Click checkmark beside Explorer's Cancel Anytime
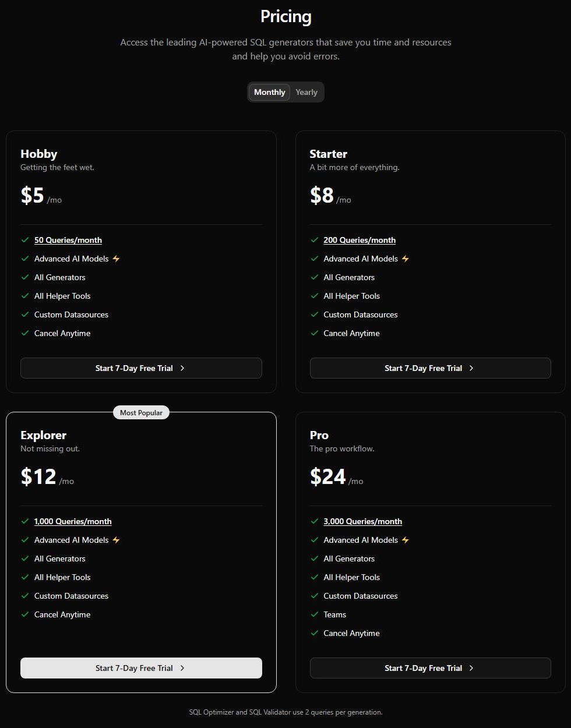 25,614
